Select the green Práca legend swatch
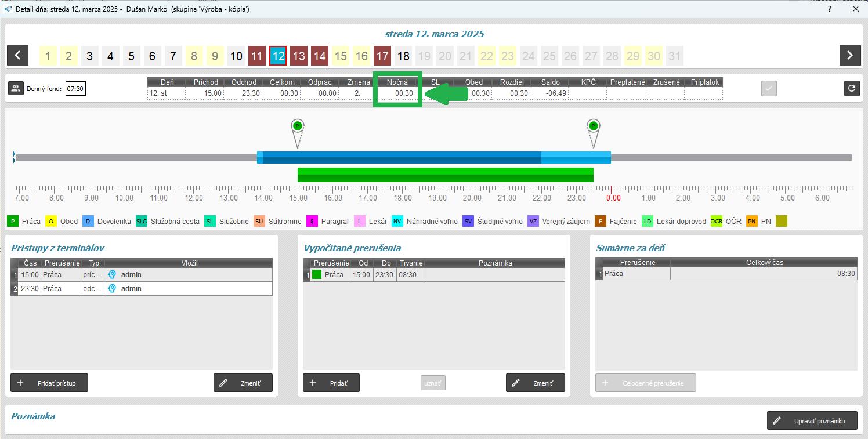 click(13, 221)
